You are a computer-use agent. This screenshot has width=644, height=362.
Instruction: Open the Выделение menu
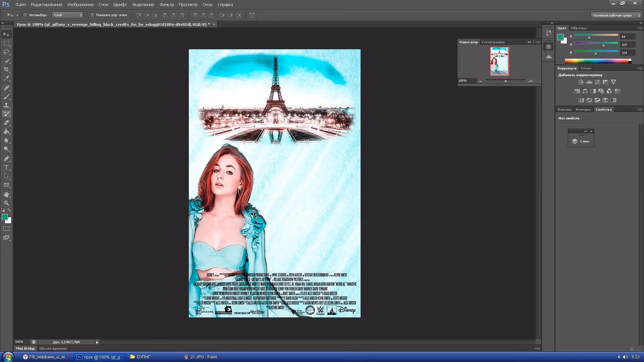tap(143, 5)
